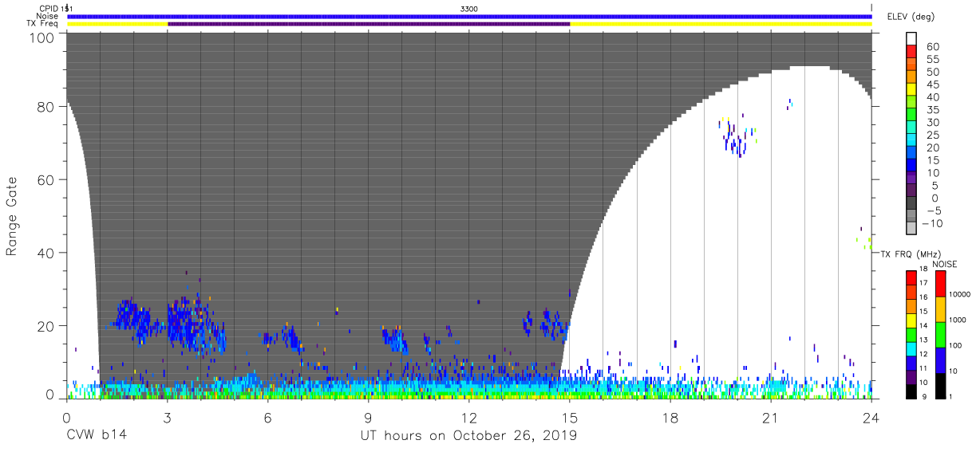Viewport: 980px width, 452px height.
Task: Click the purple segment of TX Freq bar
Action: pyautogui.click(x=369, y=24)
